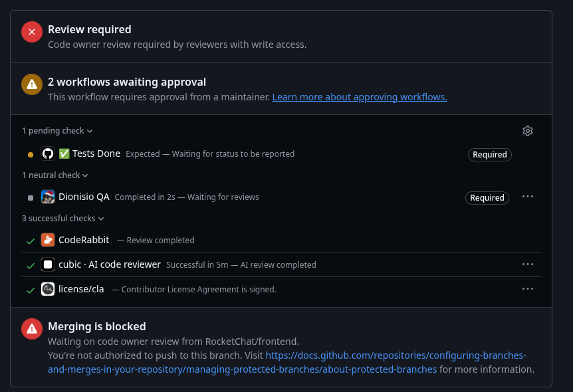Click the license/cla app icon
Screen dimensions: 573x392
(48, 289)
